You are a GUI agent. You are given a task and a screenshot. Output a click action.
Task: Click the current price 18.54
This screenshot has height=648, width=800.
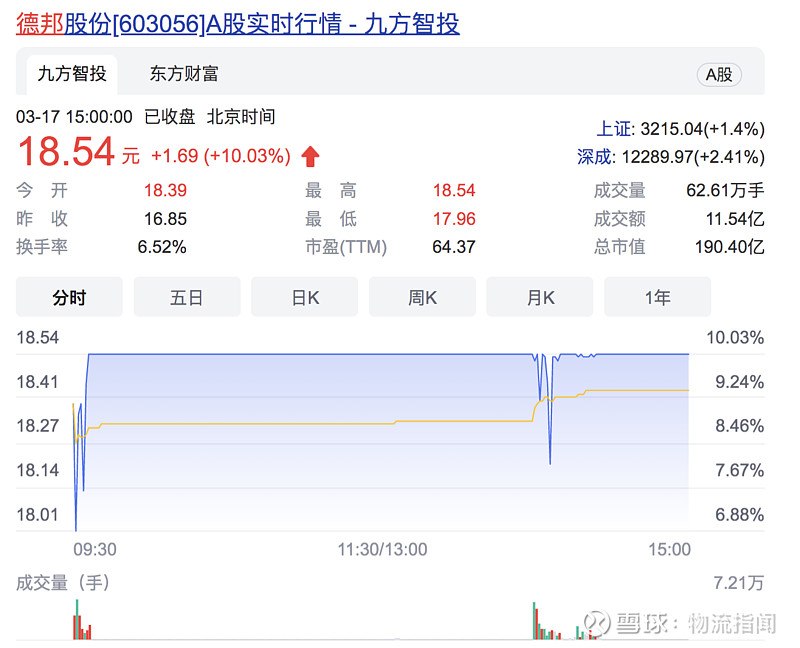click(x=66, y=152)
